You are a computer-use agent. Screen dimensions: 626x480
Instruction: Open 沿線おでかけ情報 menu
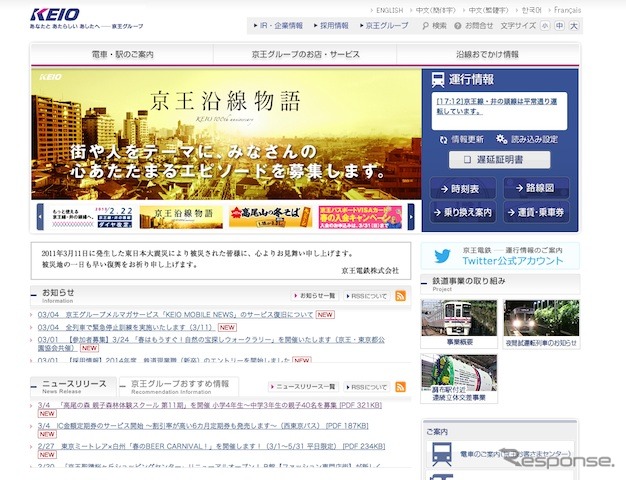(x=487, y=54)
